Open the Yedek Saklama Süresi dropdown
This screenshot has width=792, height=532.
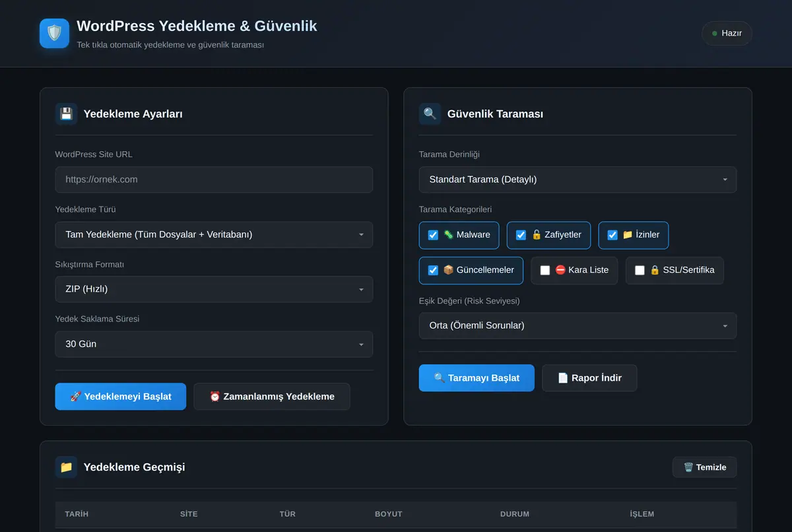tap(214, 344)
